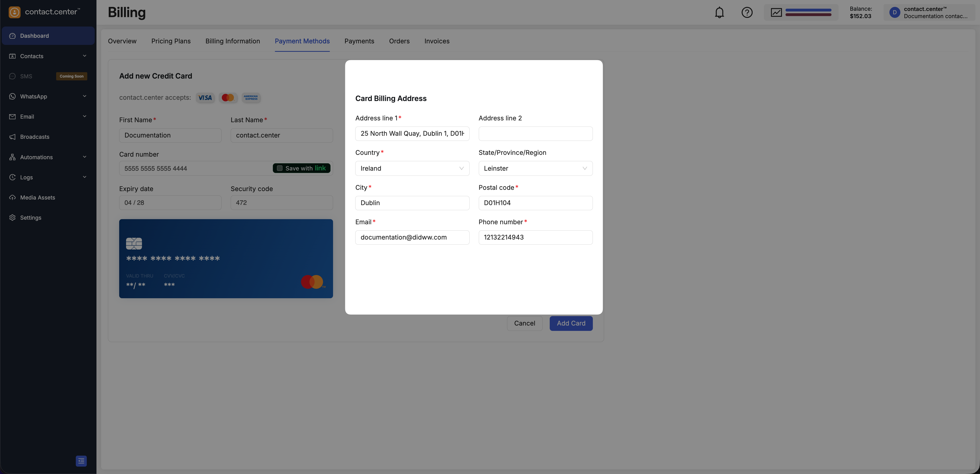Click the contact.center logo icon

coord(15,12)
